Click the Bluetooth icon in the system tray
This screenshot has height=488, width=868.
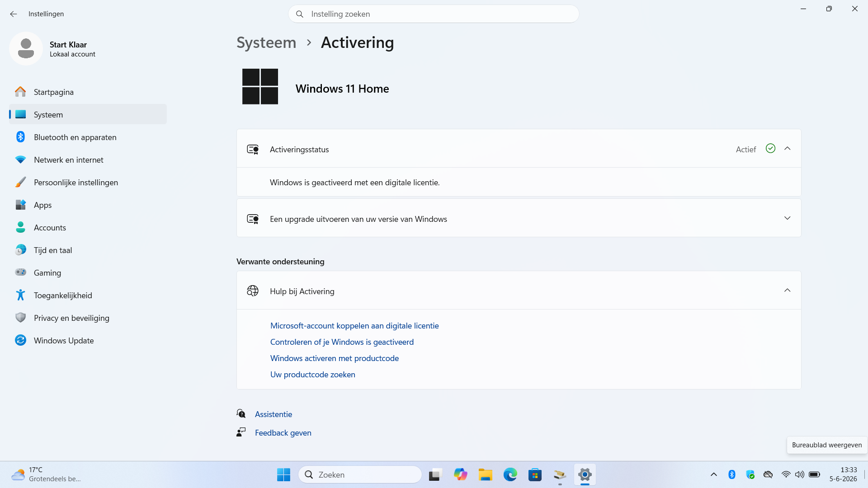pyautogui.click(x=732, y=474)
